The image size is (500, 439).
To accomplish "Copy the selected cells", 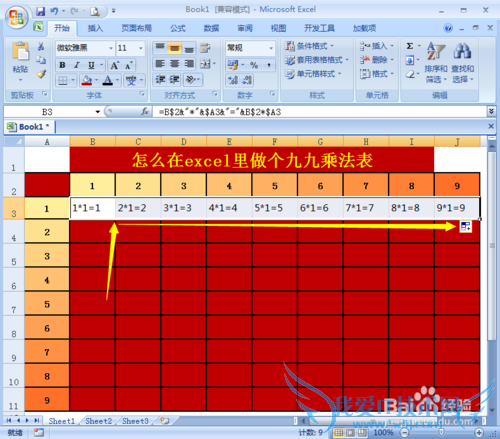I will (x=41, y=60).
